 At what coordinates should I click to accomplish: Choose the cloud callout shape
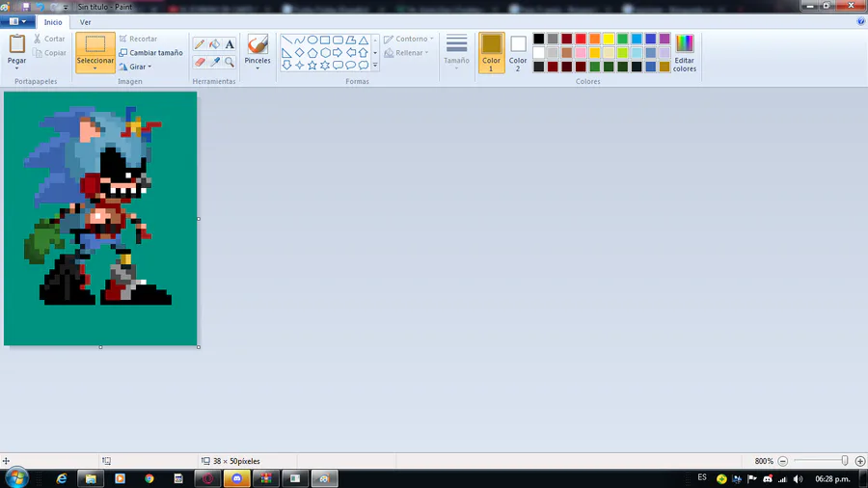click(x=364, y=66)
